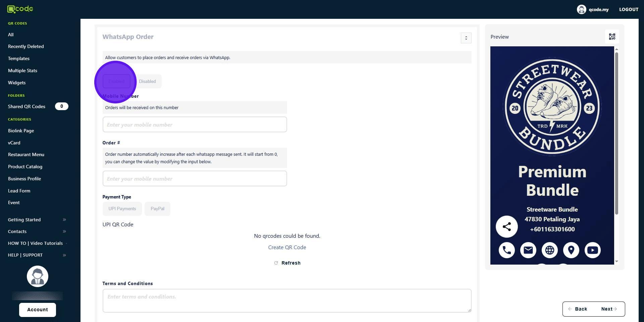
Task: Select Product Catalog category
Action: pos(25,167)
